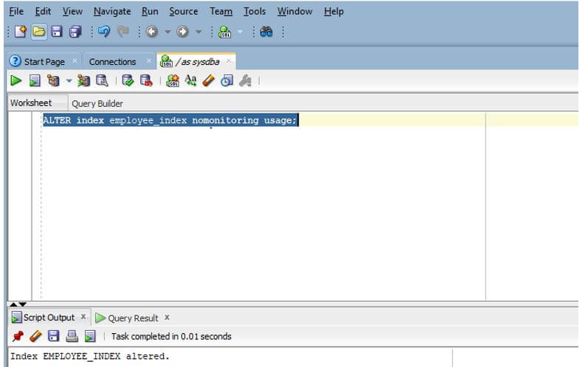The image size is (588, 367).
Task: Close the Query Result tab
Action: point(167,317)
